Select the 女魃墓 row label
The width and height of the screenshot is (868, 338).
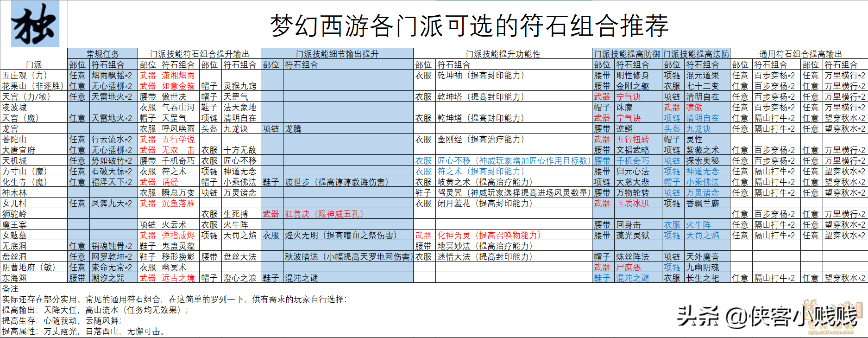coord(34,235)
